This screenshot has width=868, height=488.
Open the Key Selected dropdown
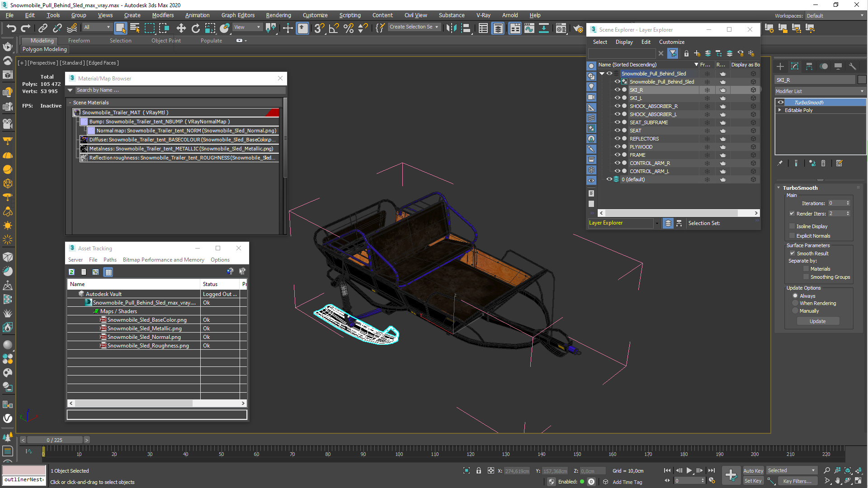point(792,471)
